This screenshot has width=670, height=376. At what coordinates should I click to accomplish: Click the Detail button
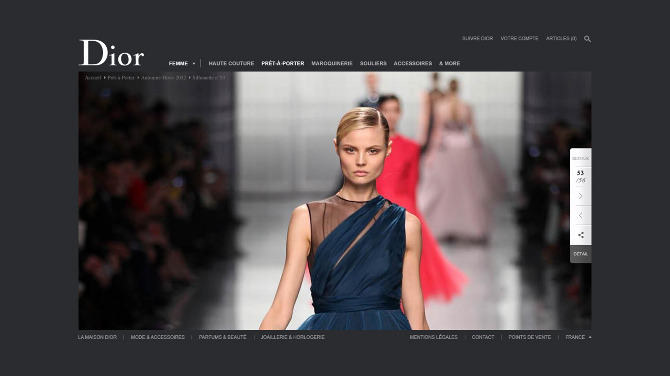point(580,254)
